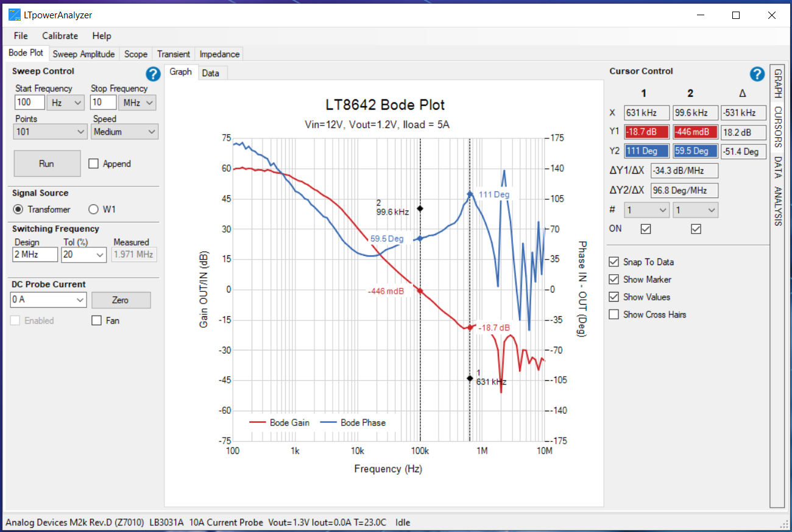Viewport: 792px width, 532px height.
Task: Open the Calibrate menu
Action: click(x=60, y=36)
